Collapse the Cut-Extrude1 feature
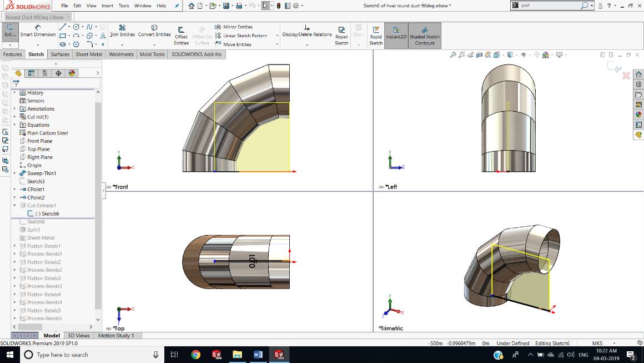This screenshot has height=363, width=644. tap(15, 205)
